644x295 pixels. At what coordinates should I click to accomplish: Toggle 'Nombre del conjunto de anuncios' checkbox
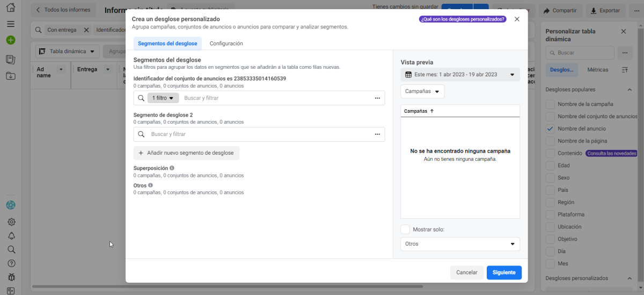tap(550, 117)
